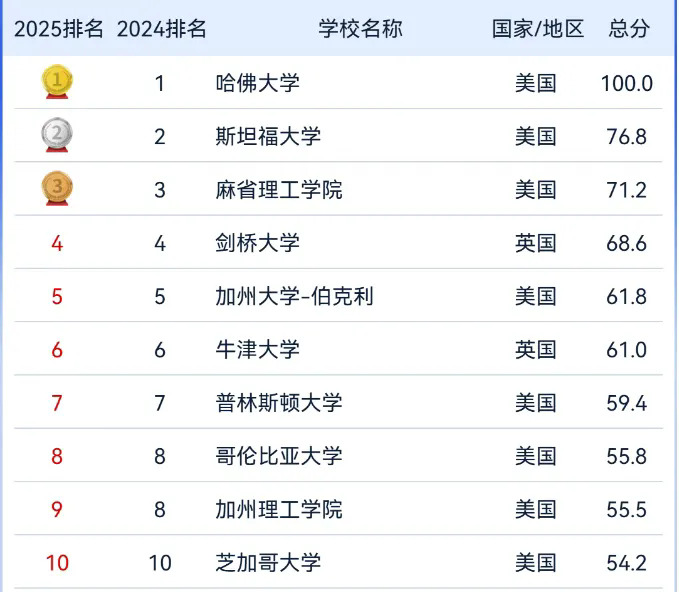
Task: Click the gold first-place medal icon
Action: pyautogui.click(x=57, y=82)
